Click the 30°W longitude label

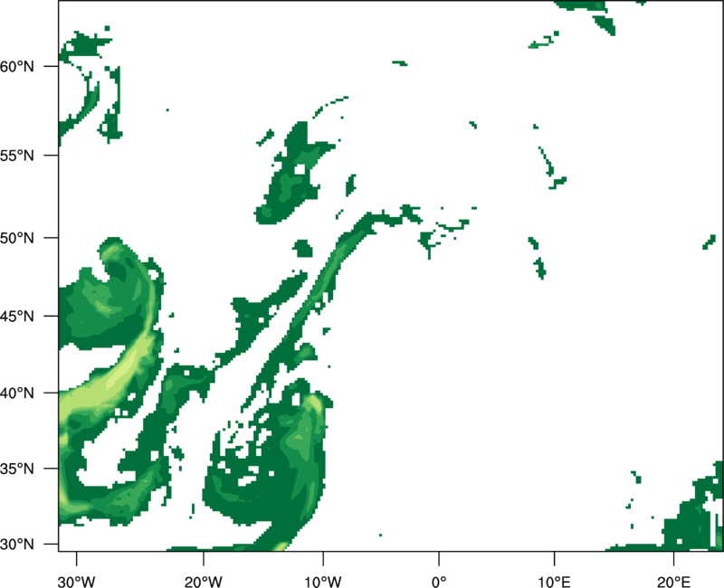pos(77,582)
